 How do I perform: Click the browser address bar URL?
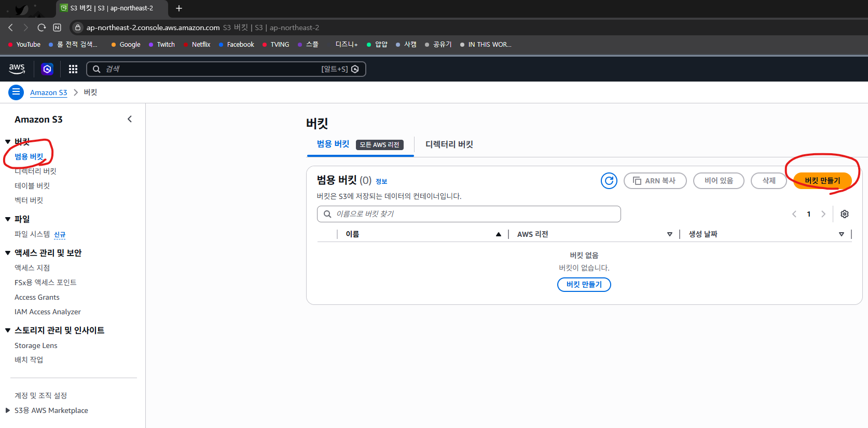(x=153, y=28)
